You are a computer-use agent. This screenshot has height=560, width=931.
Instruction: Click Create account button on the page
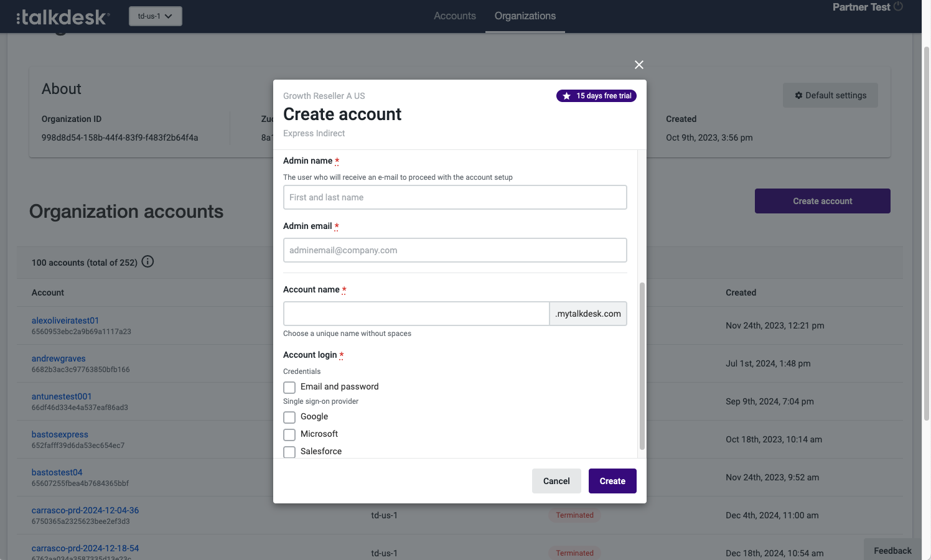coord(822,201)
